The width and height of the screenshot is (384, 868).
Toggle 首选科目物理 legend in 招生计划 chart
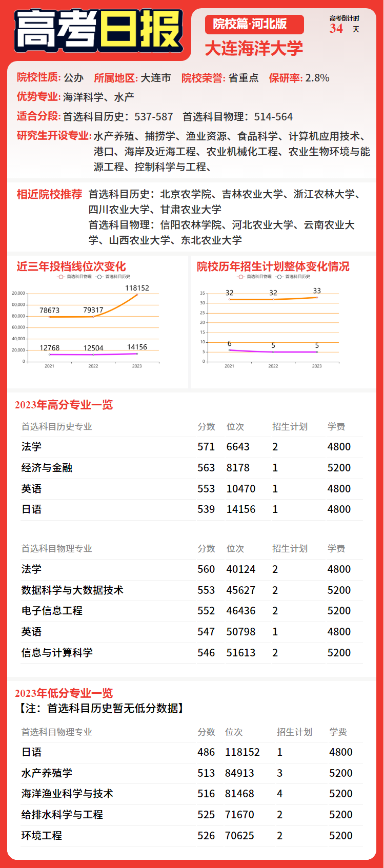coord(254,277)
